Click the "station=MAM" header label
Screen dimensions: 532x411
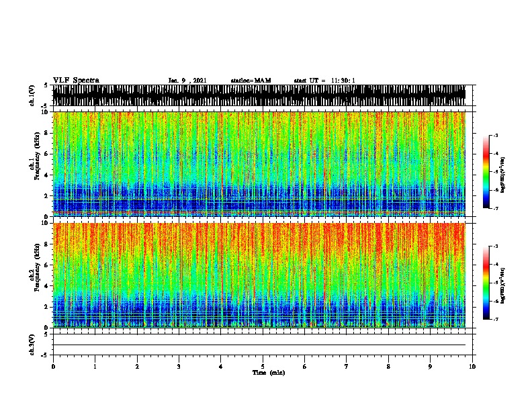tap(251, 81)
